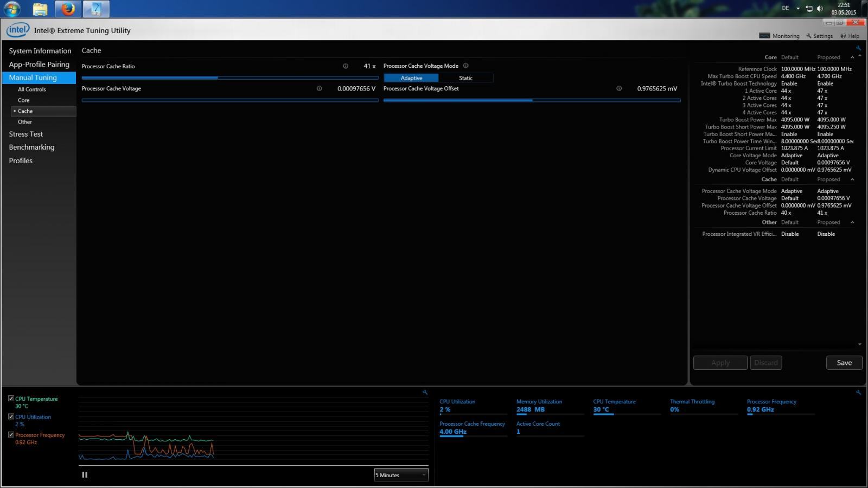Viewport: 868px width, 488px height.
Task: Adjust the Processor Cache Voltage Offset slider
Action: click(x=532, y=100)
